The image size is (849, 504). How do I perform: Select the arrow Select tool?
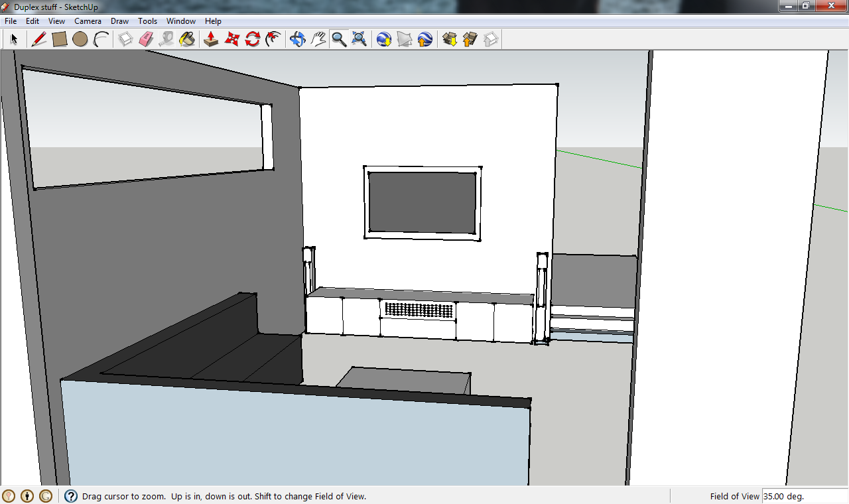[13, 39]
